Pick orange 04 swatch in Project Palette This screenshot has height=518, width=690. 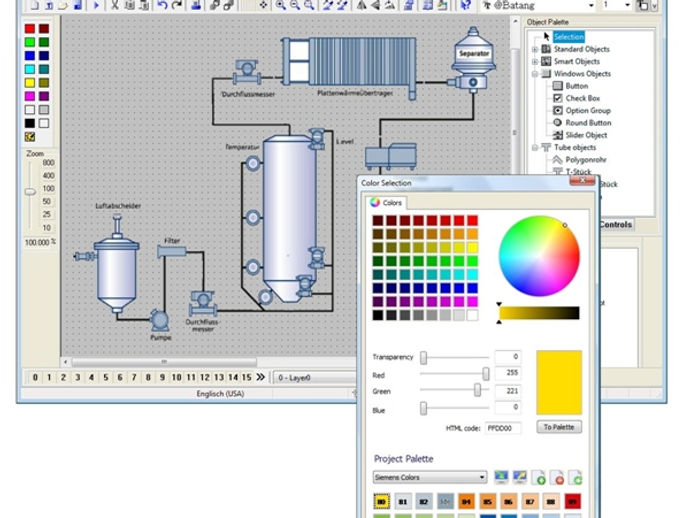tap(466, 501)
